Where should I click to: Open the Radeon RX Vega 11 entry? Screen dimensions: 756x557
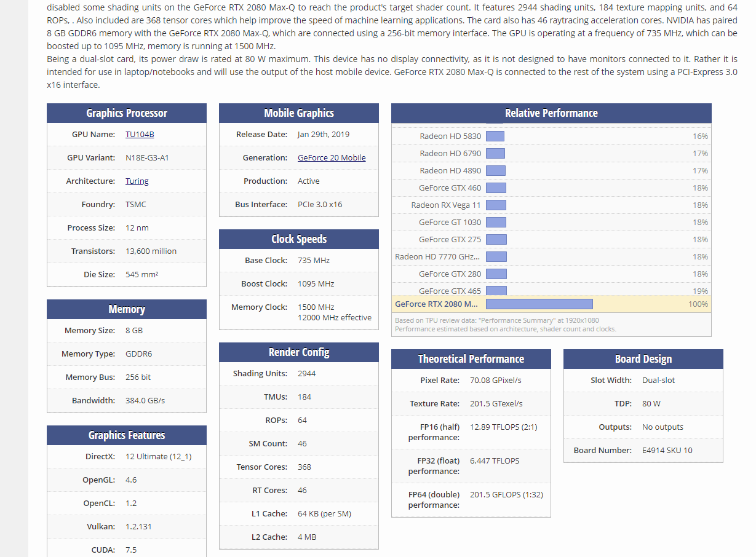(x=446, y=205)
